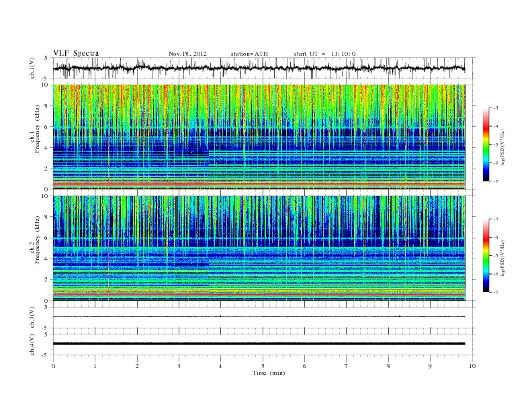Screen dimensions: 532x411
Task: Click the "-3" tick on ch.1 color bar
Action: click(x=495, y=108)
